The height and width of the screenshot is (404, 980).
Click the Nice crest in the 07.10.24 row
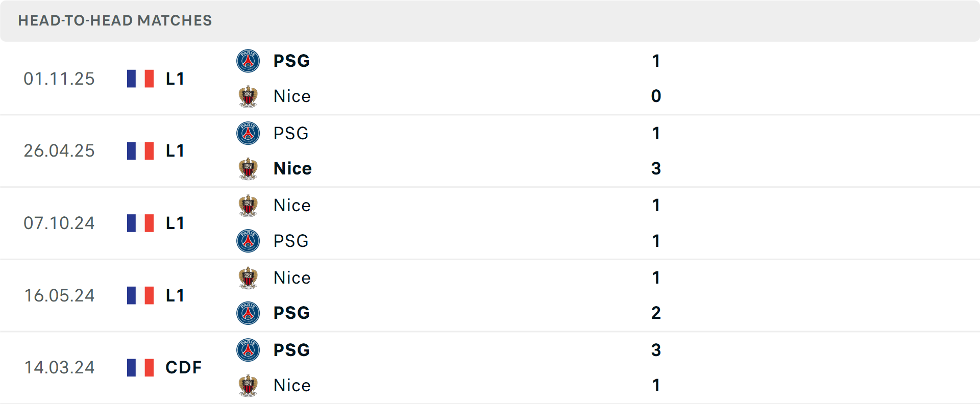[249, 205]
